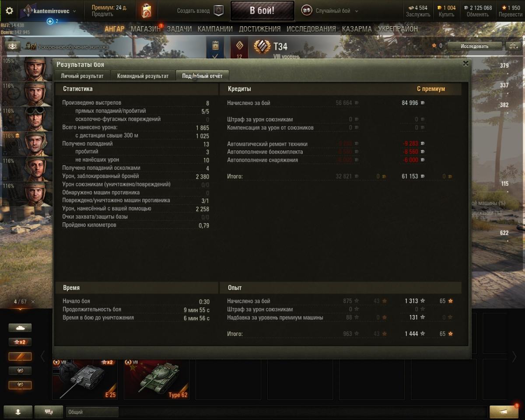Switch to the Командный результат tab
The height and width of the screenshot is (420, 525).
tap(143, 76)
